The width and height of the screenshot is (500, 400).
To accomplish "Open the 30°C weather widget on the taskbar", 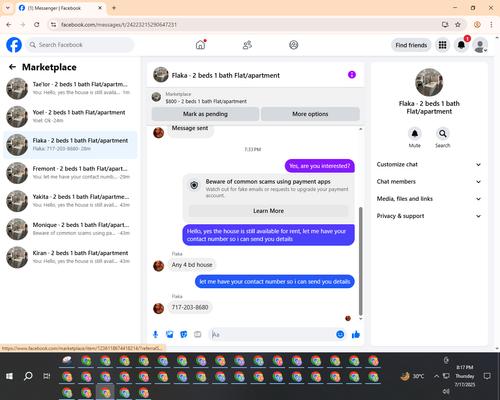I will [x=413, y=376].
